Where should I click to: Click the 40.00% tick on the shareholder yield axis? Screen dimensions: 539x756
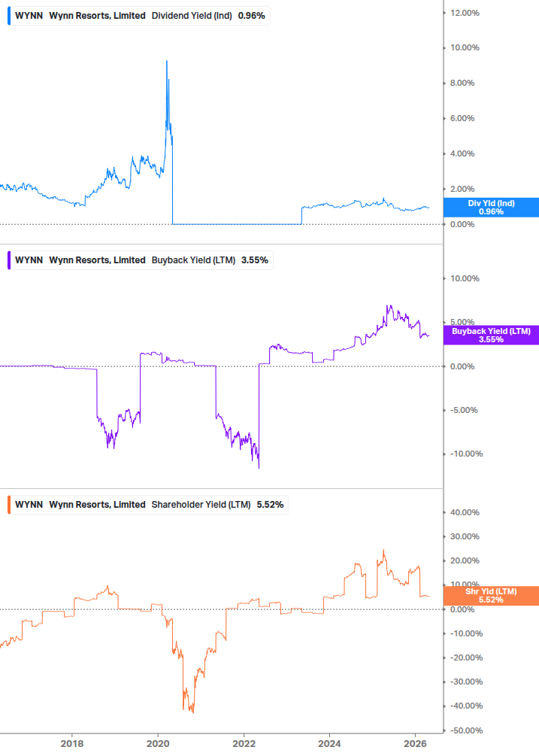(x=465, y=512)
